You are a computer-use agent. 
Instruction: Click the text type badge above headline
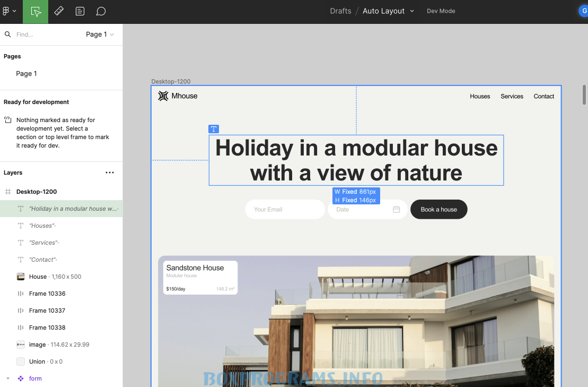coord(213,129)
